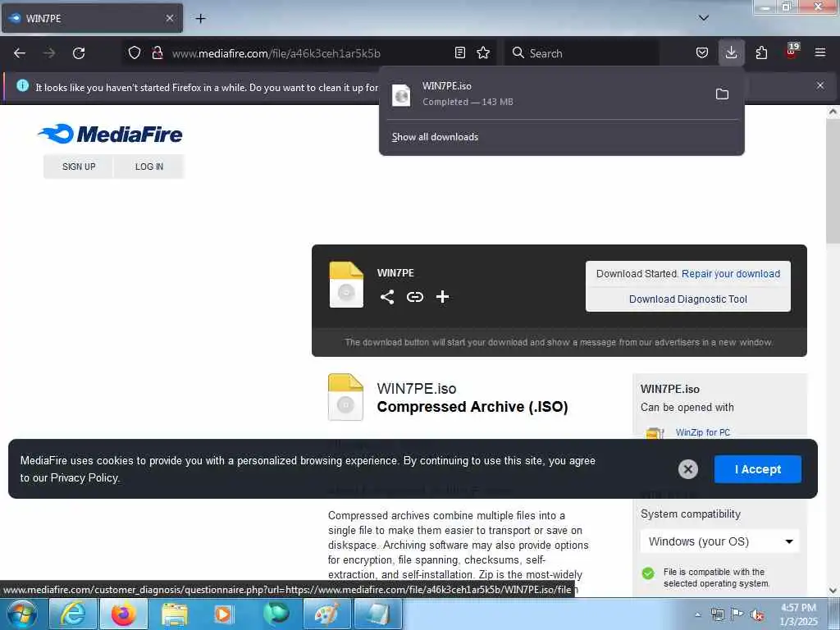Open Windows Explorer folder in taskbar

[174, 614]
